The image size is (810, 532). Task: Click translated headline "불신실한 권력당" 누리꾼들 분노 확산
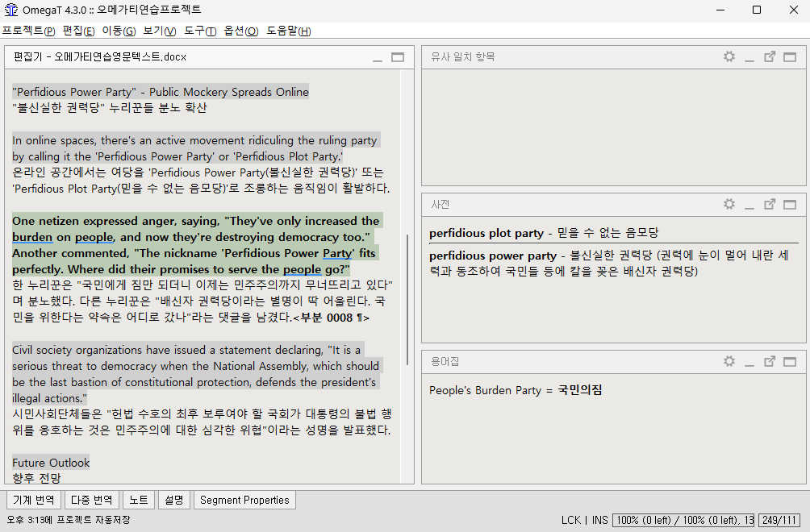pyautogui.click(x=110, y=108)
